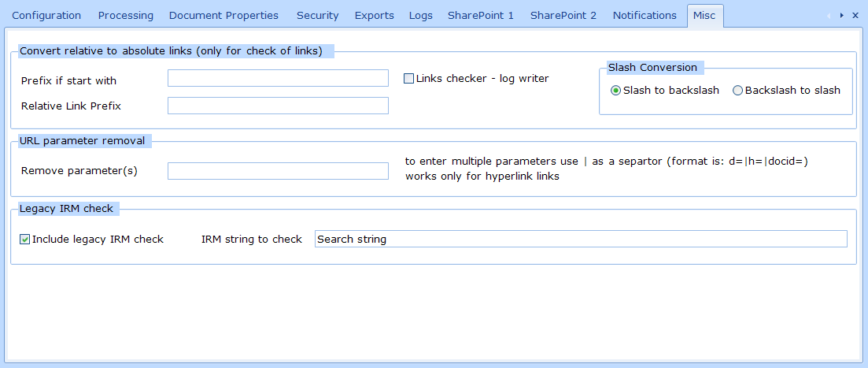Show the Exports tab
868x368 pixels.
(x=374, y=16)
